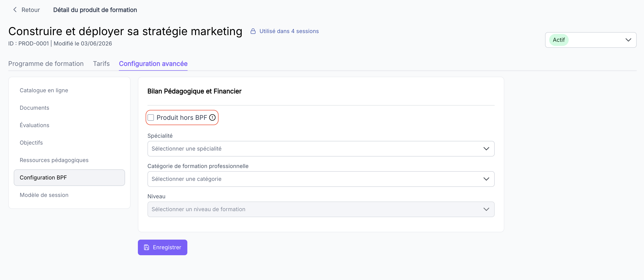This screenshot has width=644, height=280.
Task: Click the back arrow chevron icon
Action: (15, 10)
